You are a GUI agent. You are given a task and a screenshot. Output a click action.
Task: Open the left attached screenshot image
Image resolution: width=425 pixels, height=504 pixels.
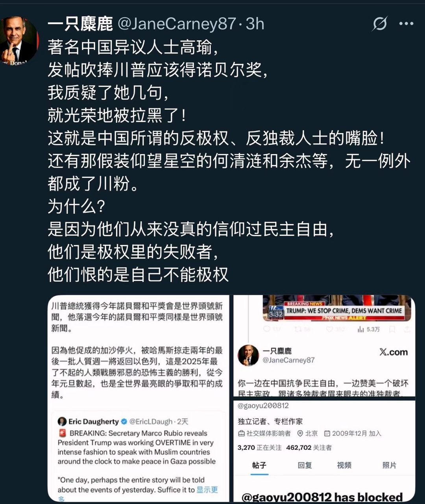[138, 398]
